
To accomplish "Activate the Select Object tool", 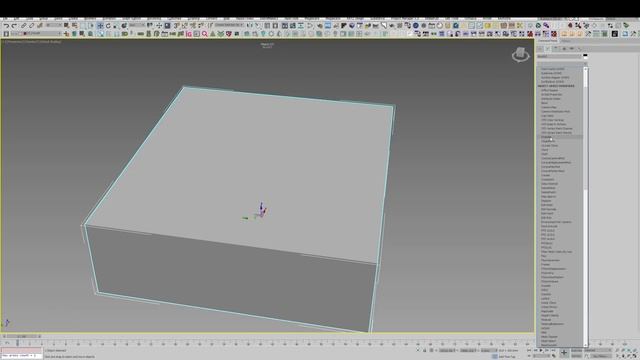I will (x=67, y=26).
